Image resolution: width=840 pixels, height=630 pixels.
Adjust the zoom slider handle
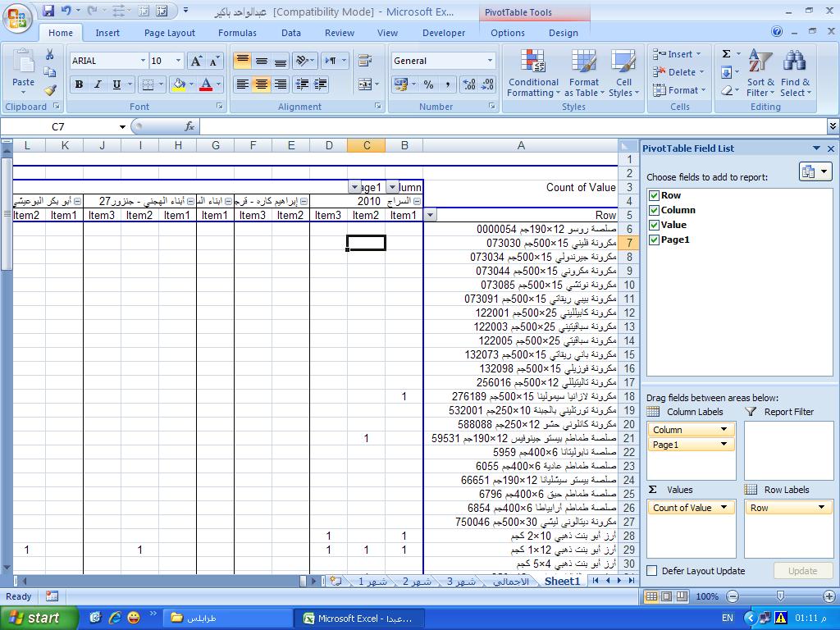point(781,596)
